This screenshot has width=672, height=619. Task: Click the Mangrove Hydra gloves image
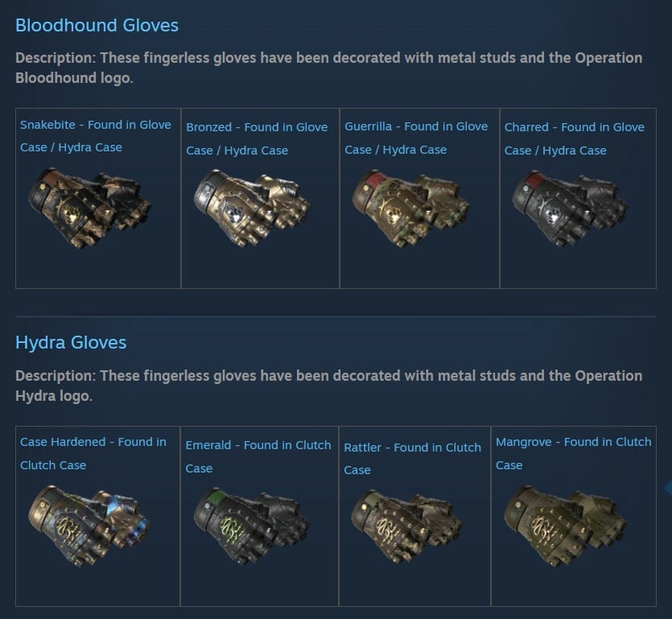point(565,526)
